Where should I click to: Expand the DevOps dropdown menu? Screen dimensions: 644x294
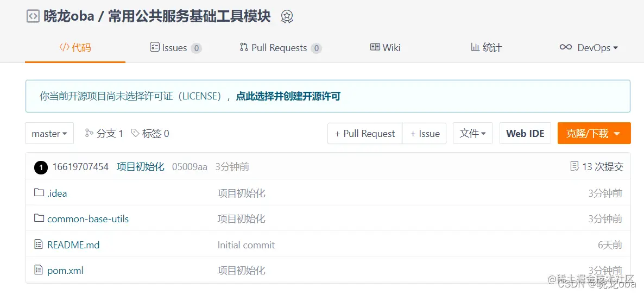pyautogui.click(x=589, y=48)
